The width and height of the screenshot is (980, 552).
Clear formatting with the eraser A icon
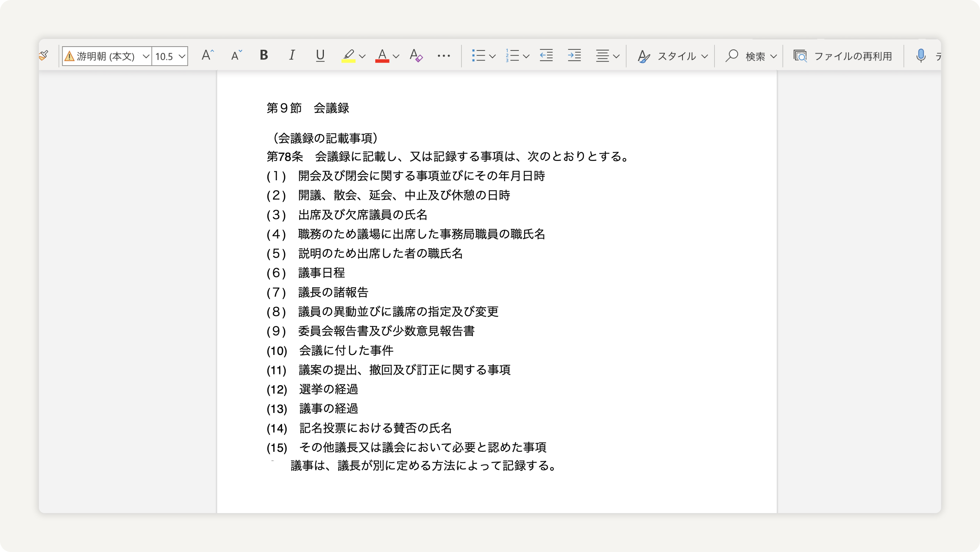(415, 56)
